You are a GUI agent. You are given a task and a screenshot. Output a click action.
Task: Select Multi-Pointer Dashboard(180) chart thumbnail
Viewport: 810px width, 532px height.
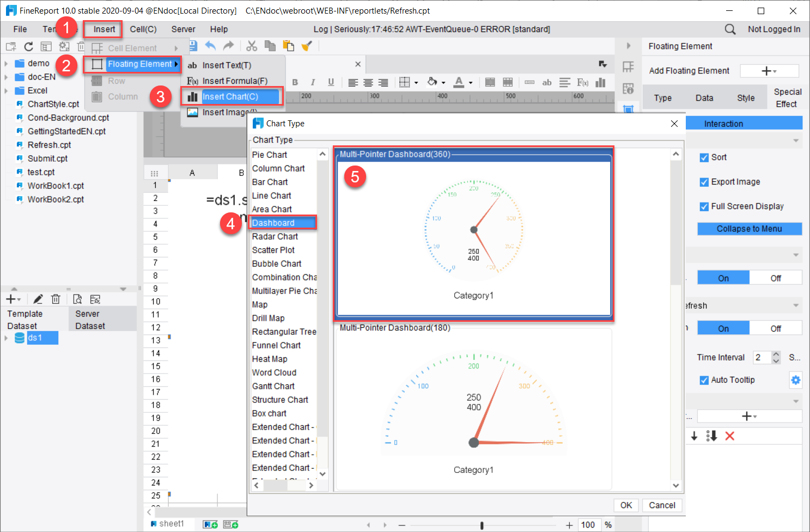(x=473, y=407)
